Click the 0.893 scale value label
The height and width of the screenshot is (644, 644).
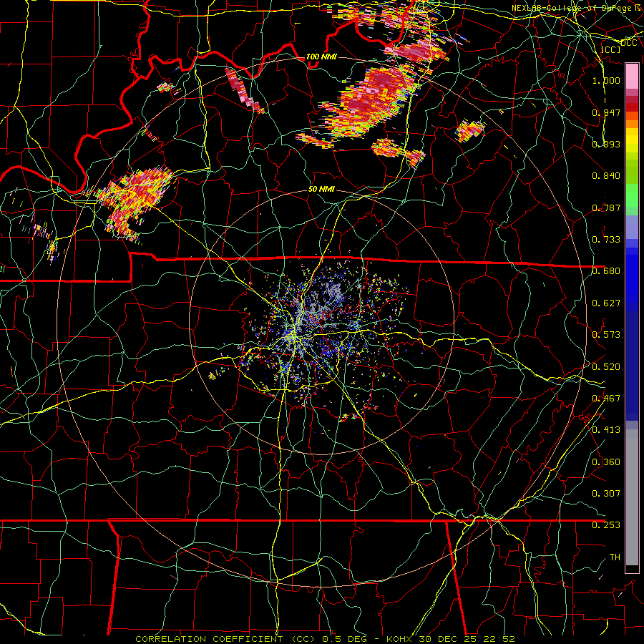[606, 144]
